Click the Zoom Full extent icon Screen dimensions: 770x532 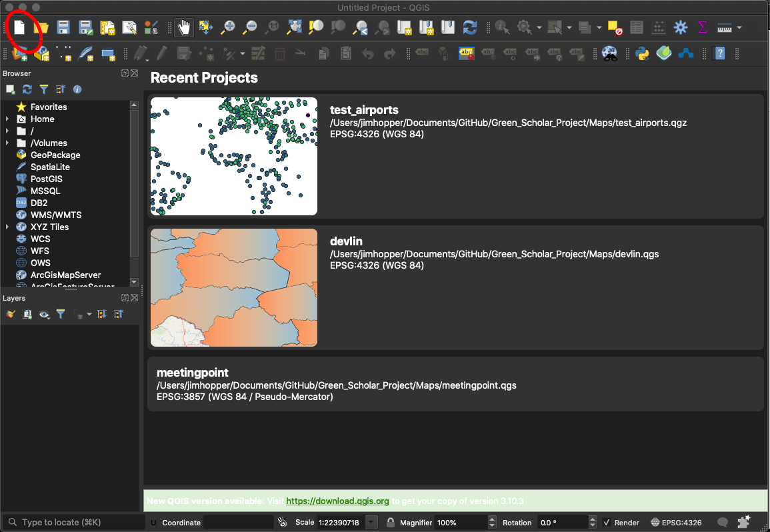tap(294, 27)
